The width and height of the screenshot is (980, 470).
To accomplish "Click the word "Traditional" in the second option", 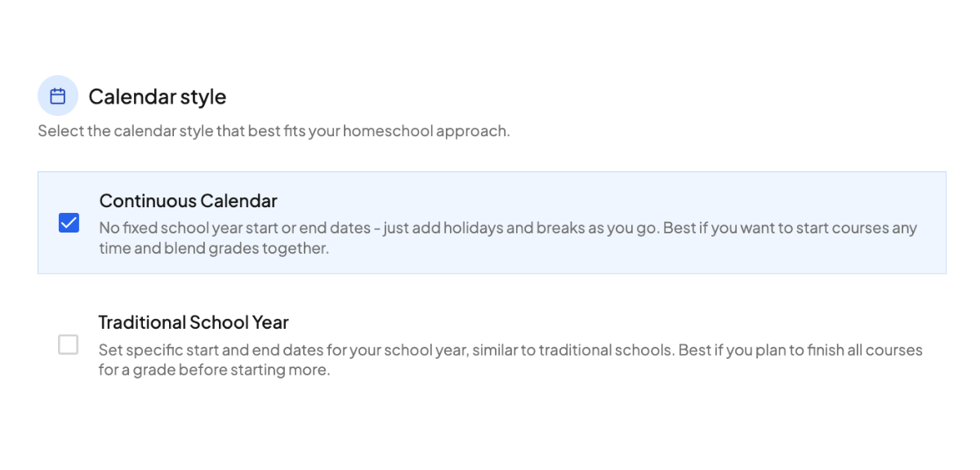I will pyautogui.click(x=142, y=322).
